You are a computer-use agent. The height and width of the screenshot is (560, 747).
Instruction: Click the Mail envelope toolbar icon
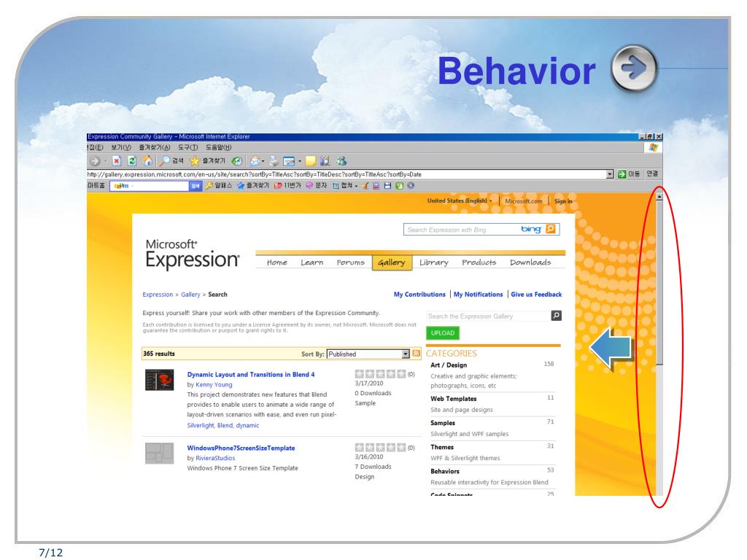tap(255, 161)
